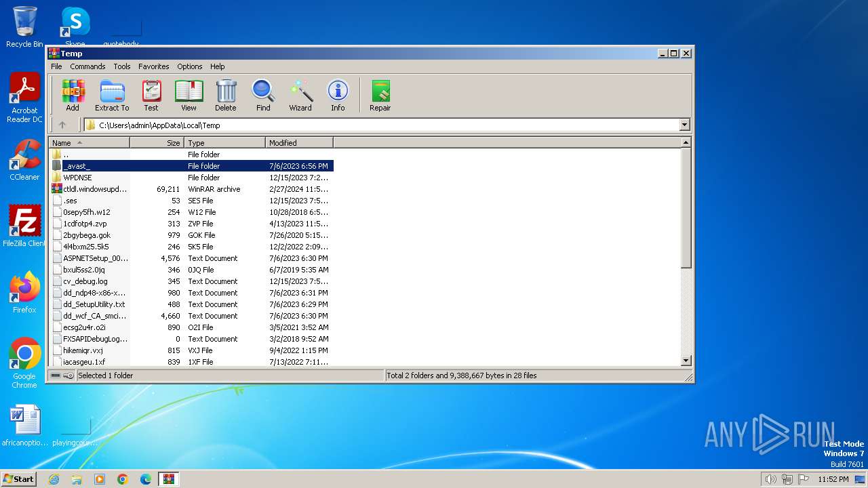
Task: Go up one folder level arrow
Action: [62, 125]
